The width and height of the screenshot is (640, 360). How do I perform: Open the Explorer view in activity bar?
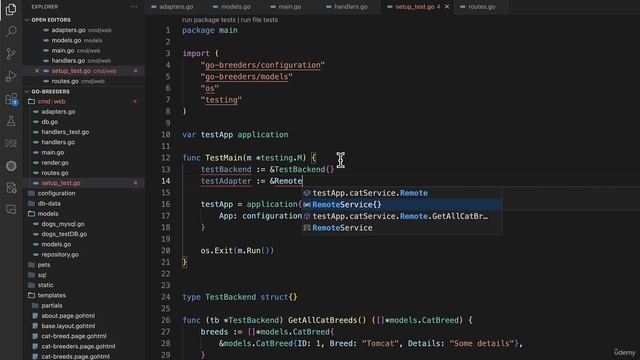pyautogui.click(x=11, y=9)
